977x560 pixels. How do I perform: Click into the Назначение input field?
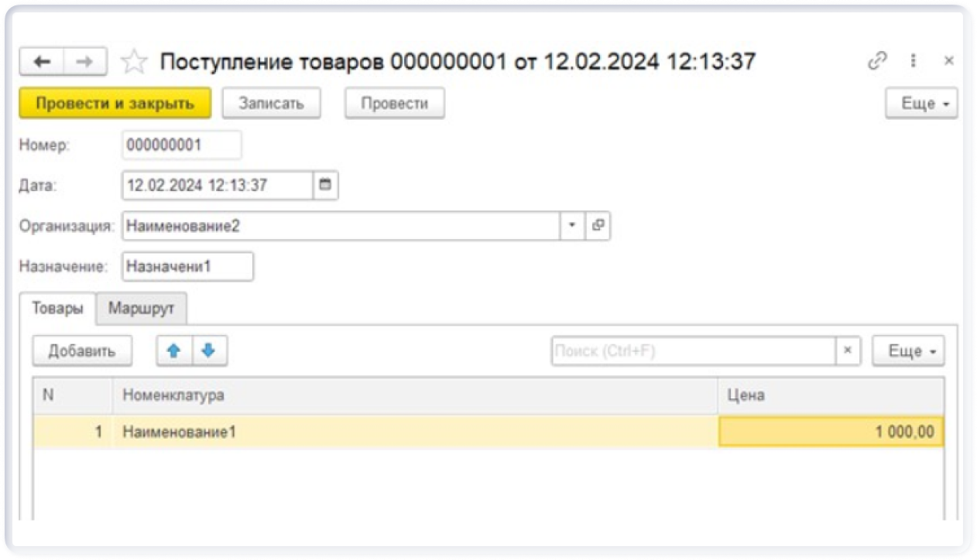point(187,266)
